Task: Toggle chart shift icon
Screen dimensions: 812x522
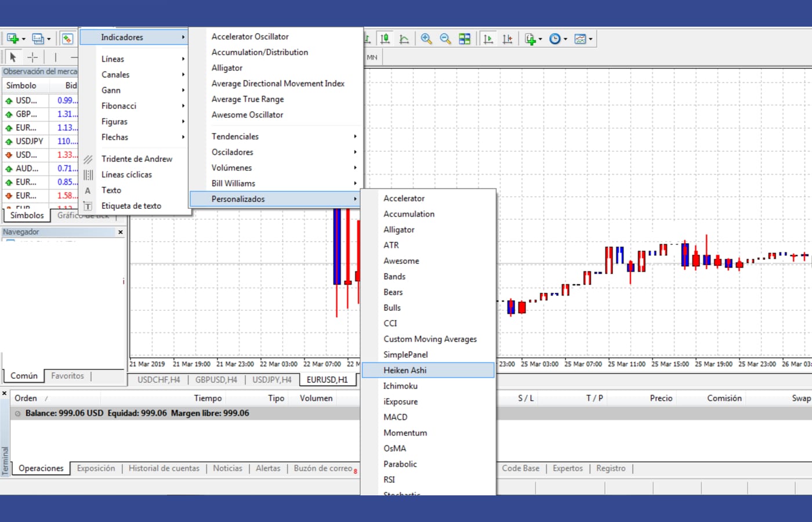Action: [507, 39]
